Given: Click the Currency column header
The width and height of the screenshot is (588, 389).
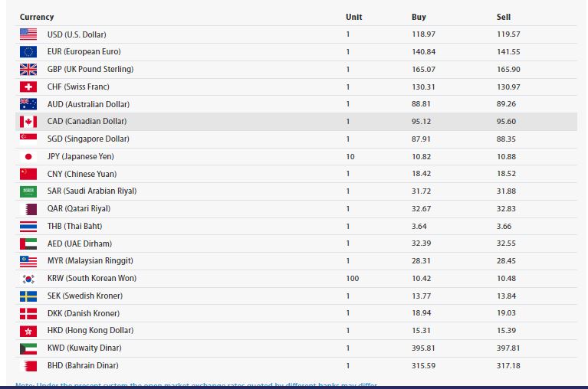Looking at the screenshot, I should point(37,17).
